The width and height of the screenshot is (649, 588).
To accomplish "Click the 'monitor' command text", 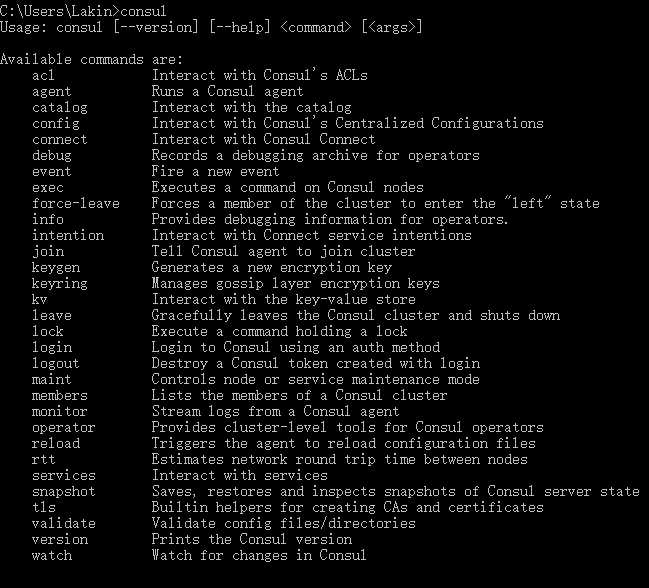I will click(x=60, y=412).
